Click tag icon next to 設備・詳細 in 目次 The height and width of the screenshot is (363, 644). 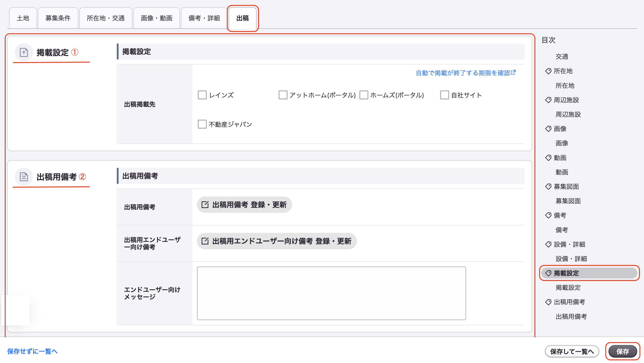548,244
